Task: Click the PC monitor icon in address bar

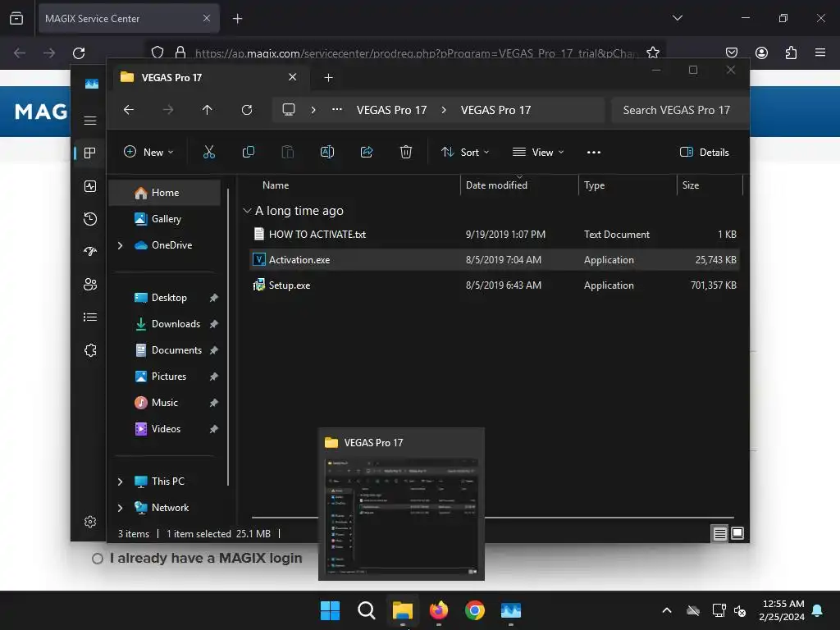Action: tap(289, 110)
